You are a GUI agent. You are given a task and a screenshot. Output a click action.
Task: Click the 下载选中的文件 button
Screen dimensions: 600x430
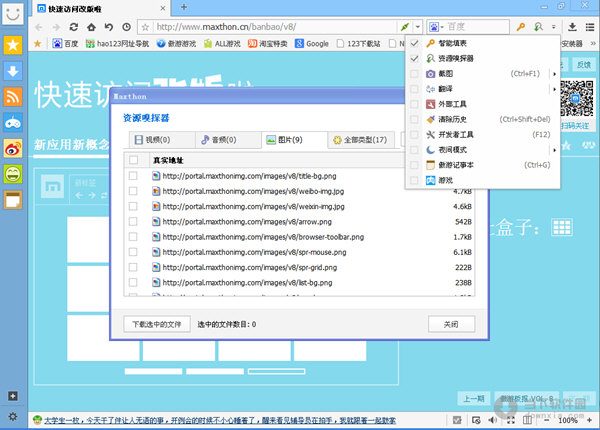click(157, 324)
